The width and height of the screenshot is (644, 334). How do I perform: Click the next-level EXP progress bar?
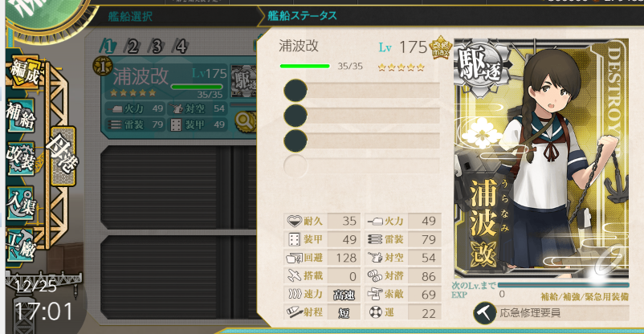click(x=563, y=285)
